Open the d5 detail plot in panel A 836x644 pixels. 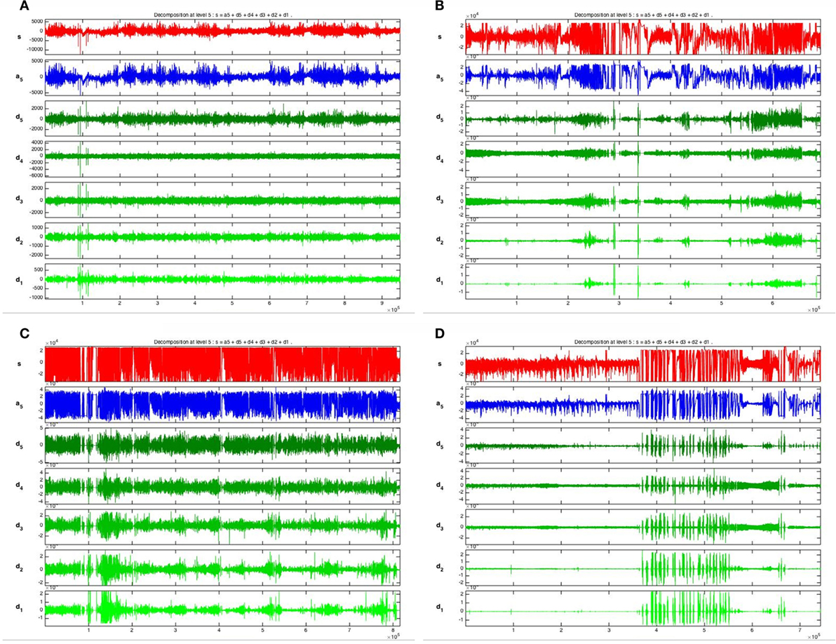222,119
